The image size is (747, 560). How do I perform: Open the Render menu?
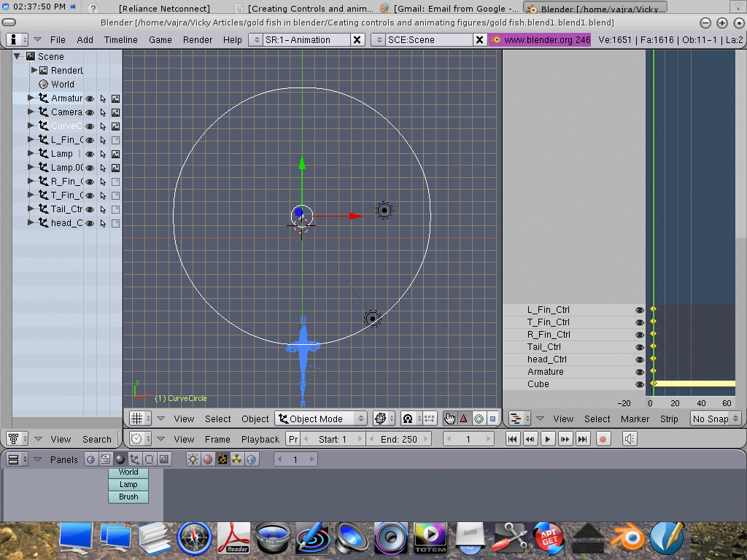198,39
